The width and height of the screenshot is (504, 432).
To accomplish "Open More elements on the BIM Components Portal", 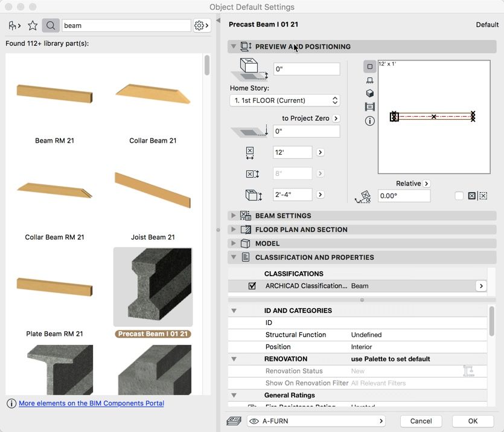I will coord(91,404).
